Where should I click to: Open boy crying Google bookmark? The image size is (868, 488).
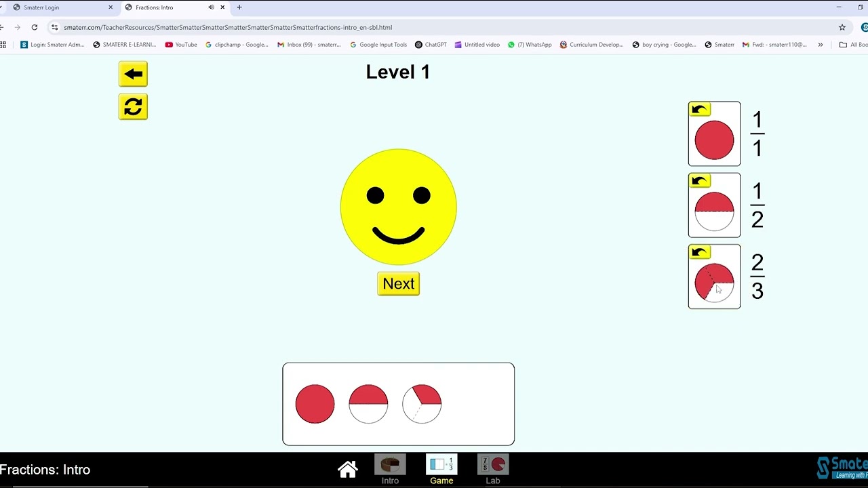coord(665,45)
